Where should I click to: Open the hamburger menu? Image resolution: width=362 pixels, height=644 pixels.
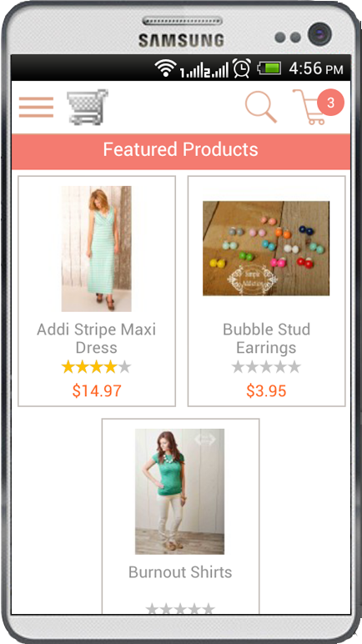click(x=36, y=108)
